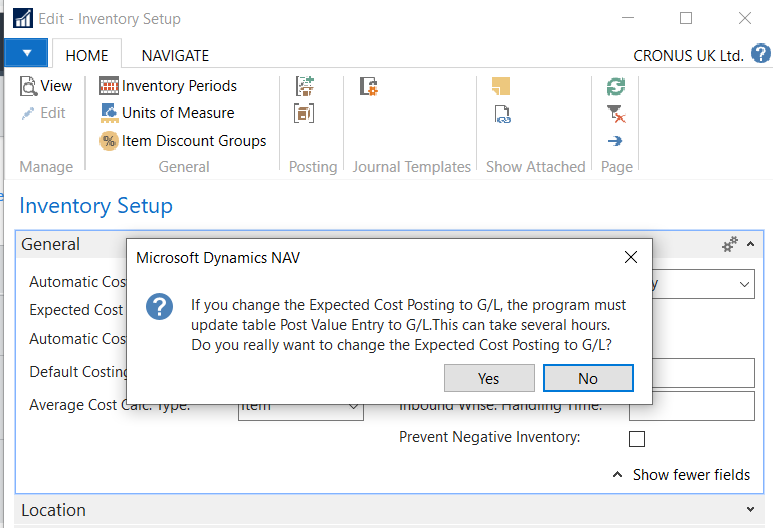Click the Journal Templates icon
The image size is (773, 528).
(x=368, y=87)
